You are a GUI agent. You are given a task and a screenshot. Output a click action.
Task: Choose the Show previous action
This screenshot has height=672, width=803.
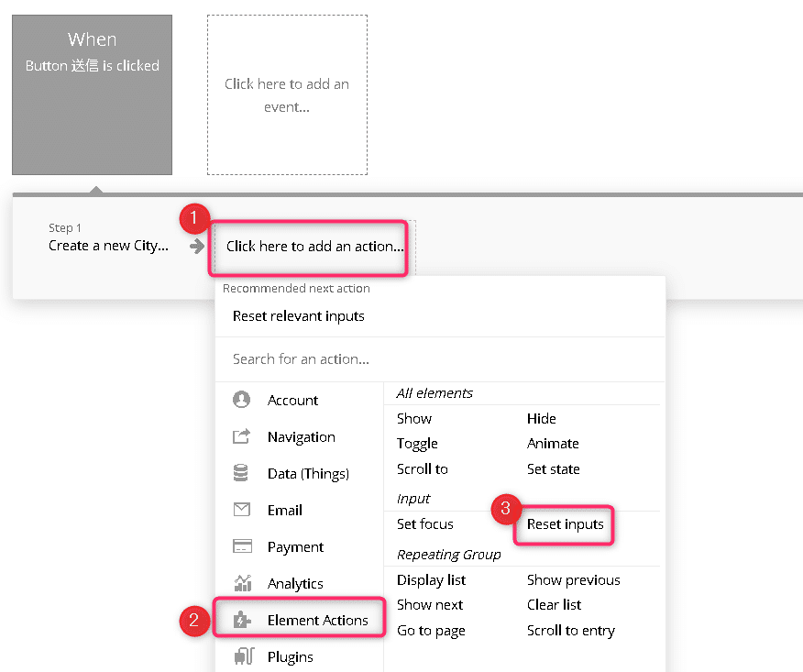coord(574,579)
